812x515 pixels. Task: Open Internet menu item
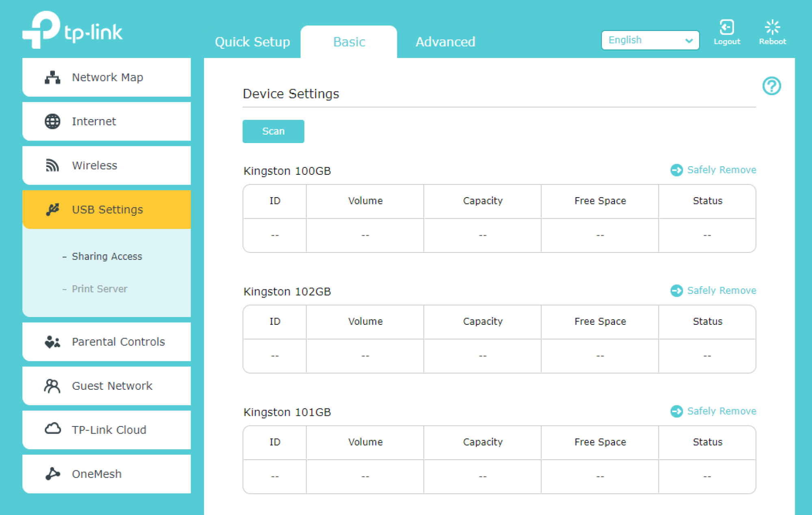[106, 121]
